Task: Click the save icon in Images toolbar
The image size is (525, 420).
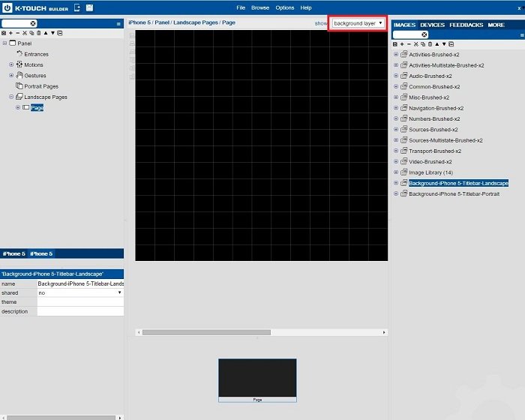Action: [x=395, y=44]
